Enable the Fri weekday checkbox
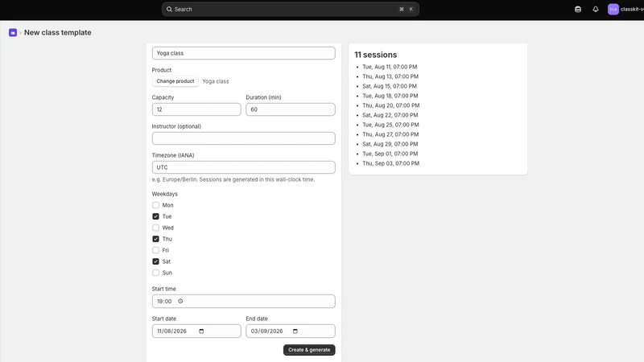The image size is (644, 362). (x=155, y=250)
